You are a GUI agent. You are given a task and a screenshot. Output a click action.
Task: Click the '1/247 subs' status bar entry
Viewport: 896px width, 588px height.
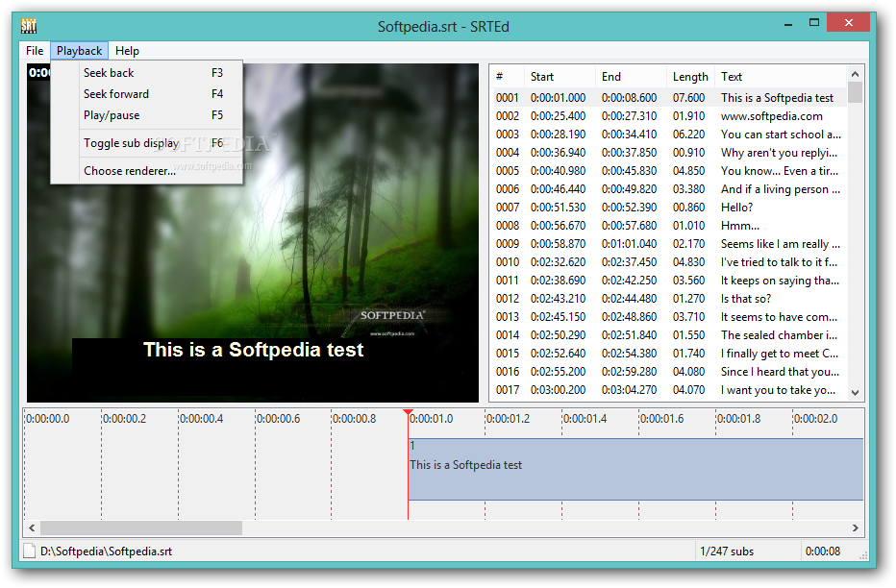[727, 551]
